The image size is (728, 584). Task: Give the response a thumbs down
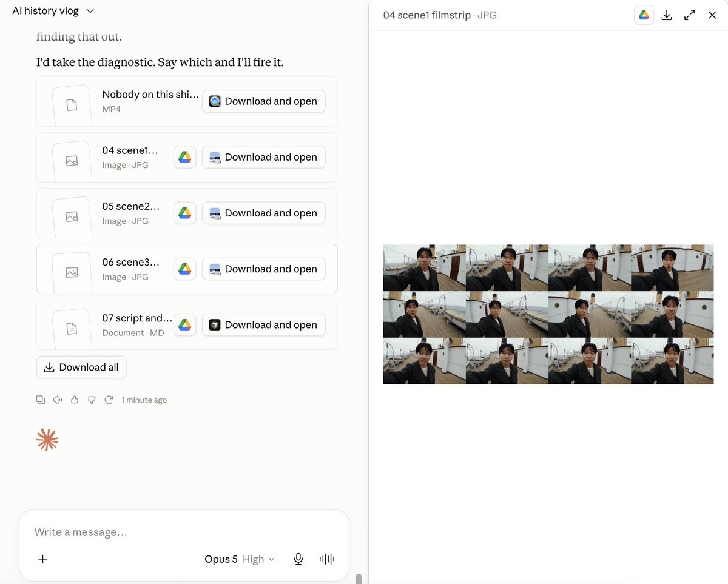point(92,400)
